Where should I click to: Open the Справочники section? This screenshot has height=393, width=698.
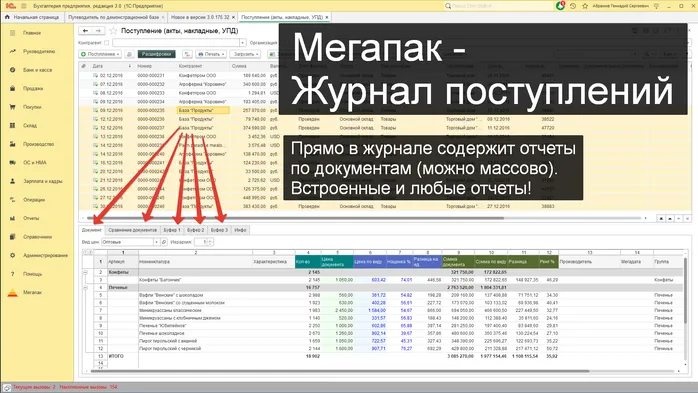click(37, 237)
